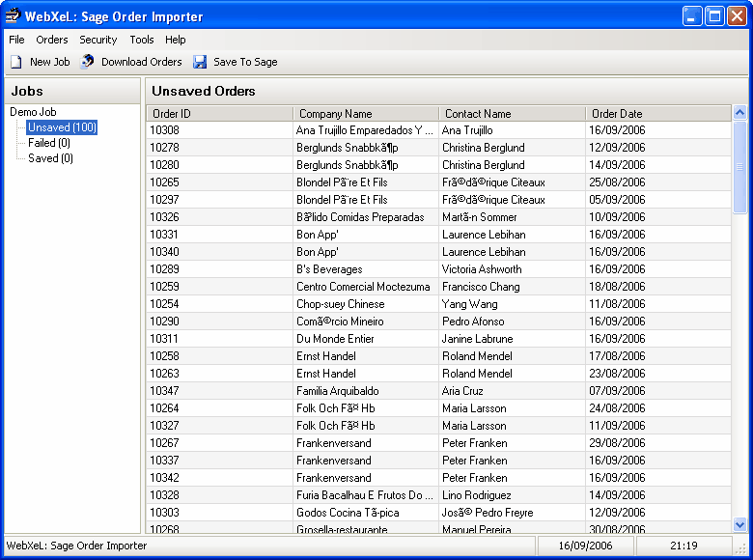Select order ID 10331
Viewport: 753px width, 560px height.
coord(164,235)
